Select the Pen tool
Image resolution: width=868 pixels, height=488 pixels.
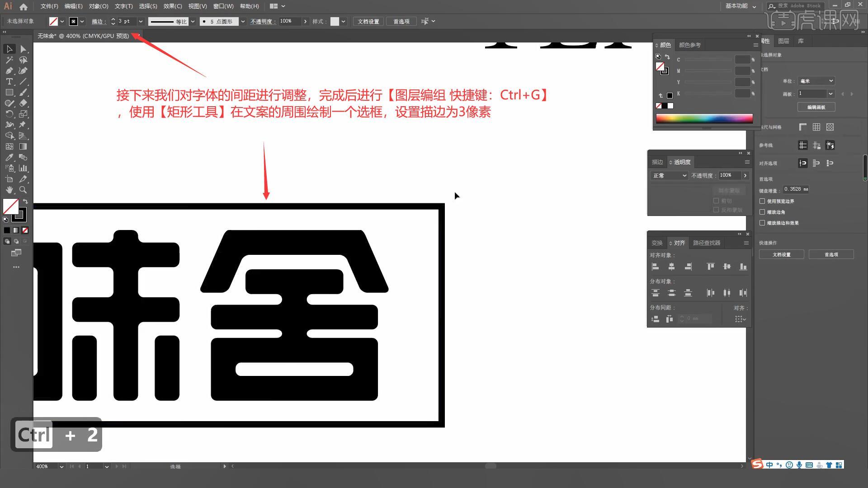click(9, 71)
